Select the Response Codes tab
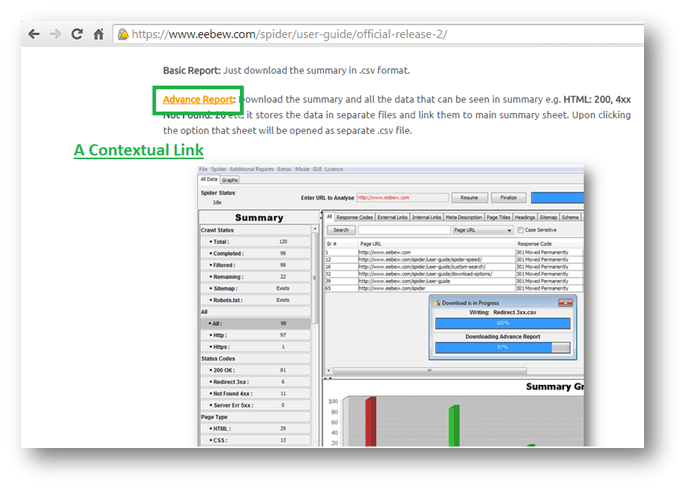Image resolution: width=686 pixels, height=490 pixels. [x=354, y=217]
